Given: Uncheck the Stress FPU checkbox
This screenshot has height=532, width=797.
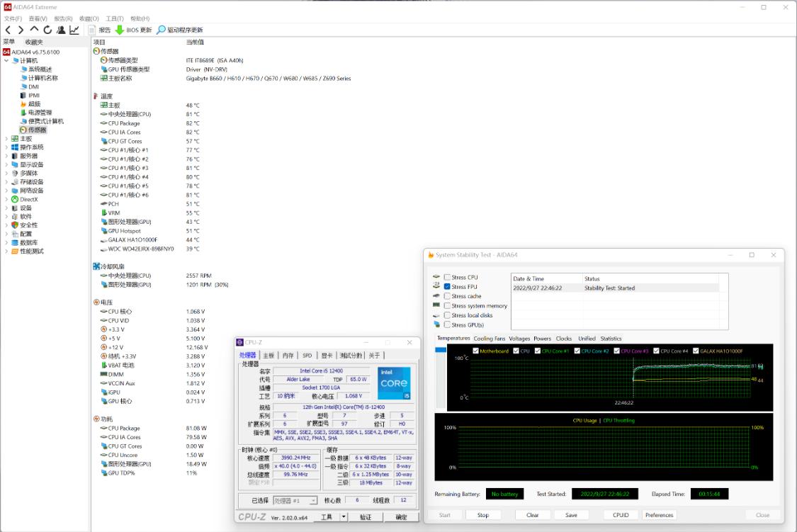Looking at the screenshot, I should (x=447, y=287).
